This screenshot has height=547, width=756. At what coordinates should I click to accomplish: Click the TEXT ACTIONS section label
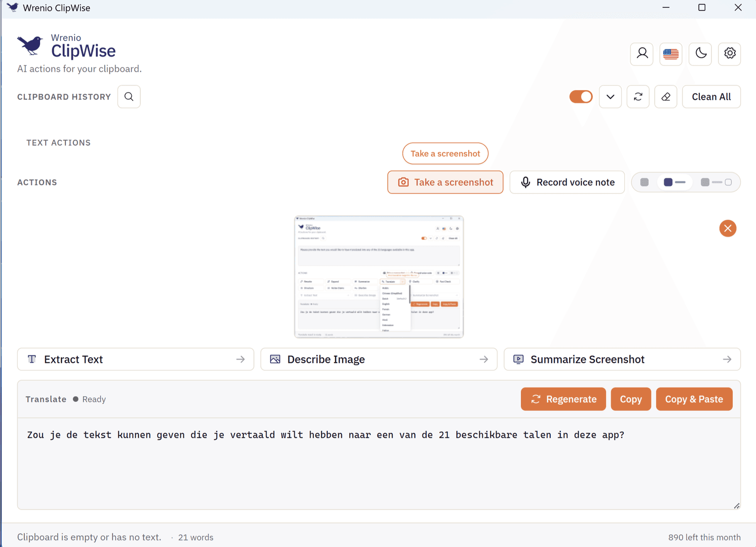tap(58, 143)
